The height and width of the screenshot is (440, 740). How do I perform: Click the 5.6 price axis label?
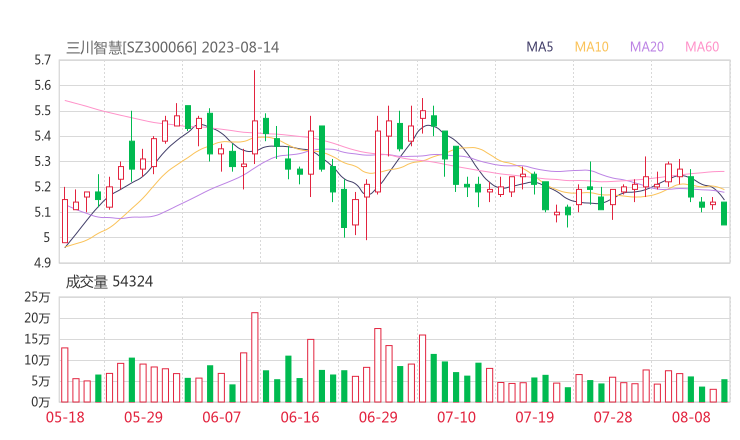(42, 86)
